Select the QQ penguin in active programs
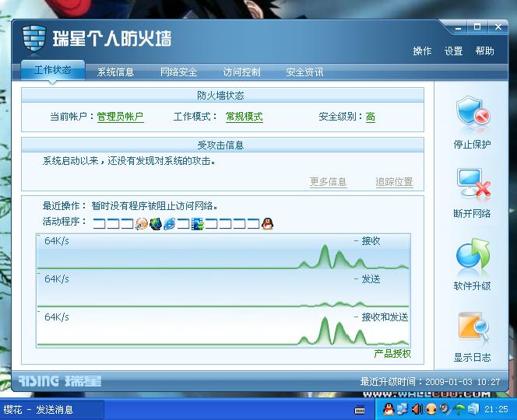Image resolution: width=517 pixels, height=420 pixels. coord(267,224)
